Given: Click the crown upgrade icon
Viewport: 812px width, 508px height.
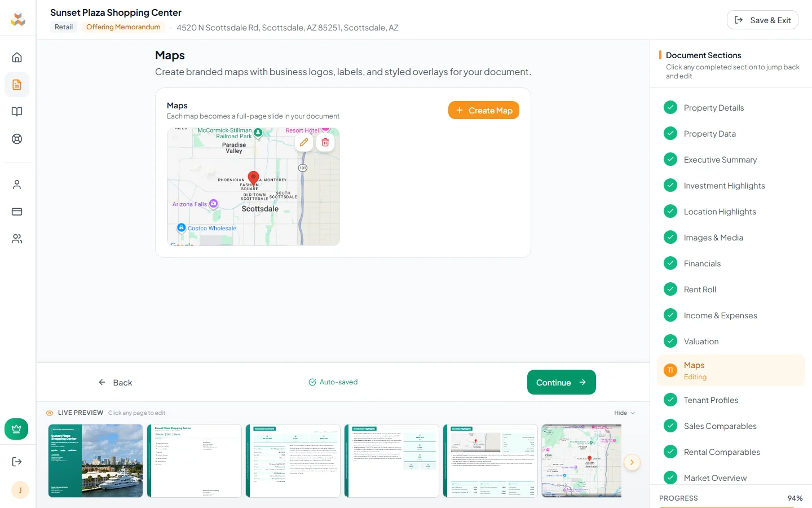Looking at the screenshot, I should tap(16, 428).
